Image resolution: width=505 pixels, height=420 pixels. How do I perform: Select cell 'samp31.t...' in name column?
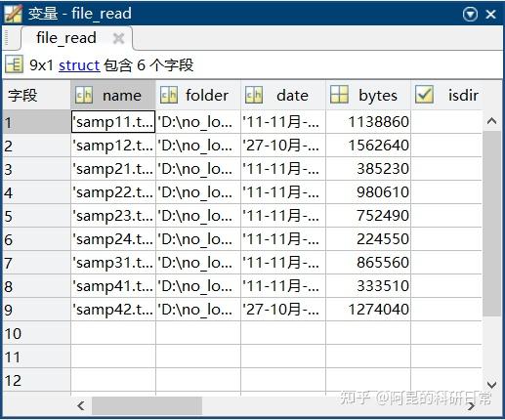tap(113, 263)
